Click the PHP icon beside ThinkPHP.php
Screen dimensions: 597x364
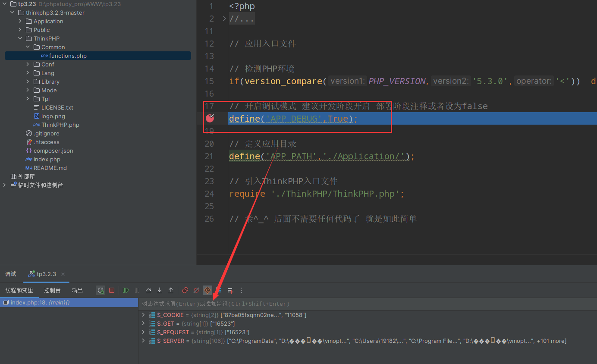tap(37, 125)
